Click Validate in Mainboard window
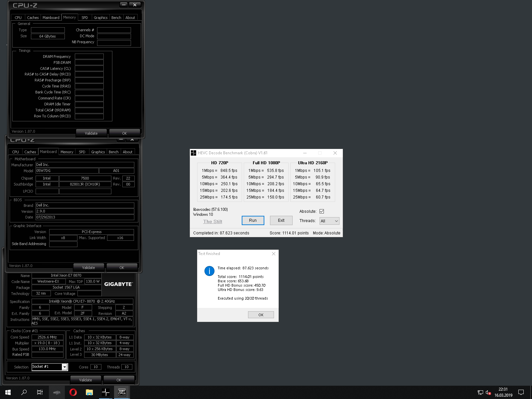This screenshot has height=399, width=532. coord(88,268)
